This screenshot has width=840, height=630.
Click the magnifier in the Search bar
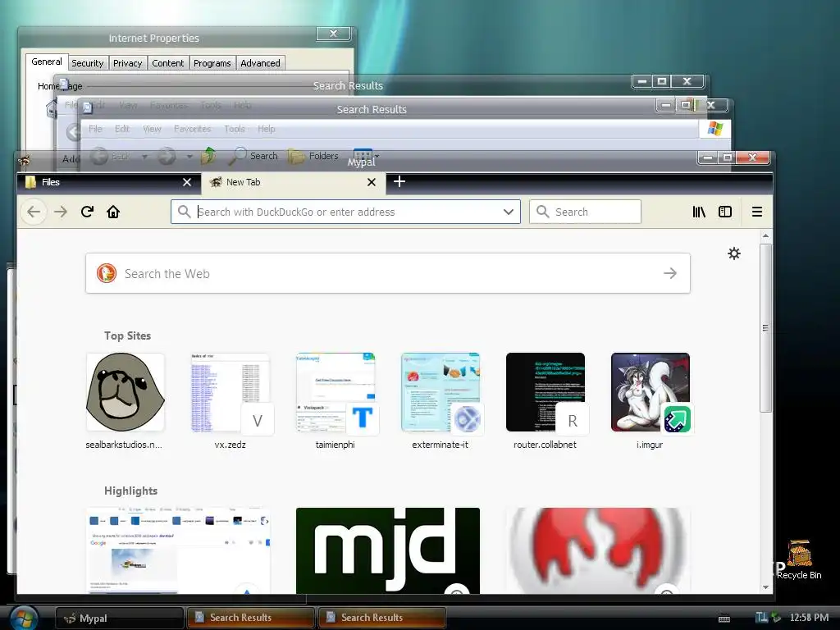(543, 212)
